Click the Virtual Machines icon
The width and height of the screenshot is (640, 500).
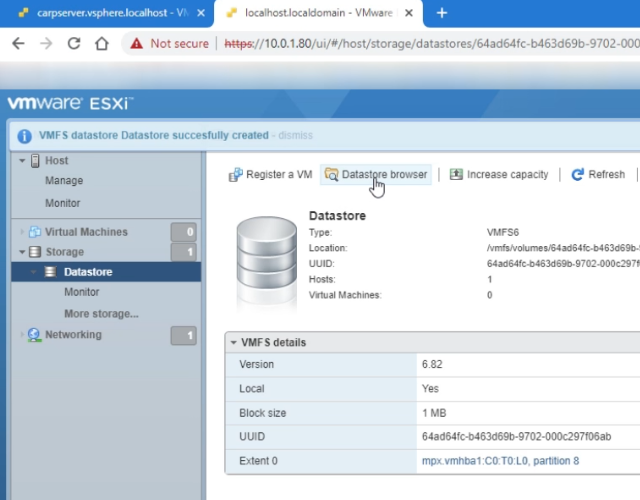[35, 232]
